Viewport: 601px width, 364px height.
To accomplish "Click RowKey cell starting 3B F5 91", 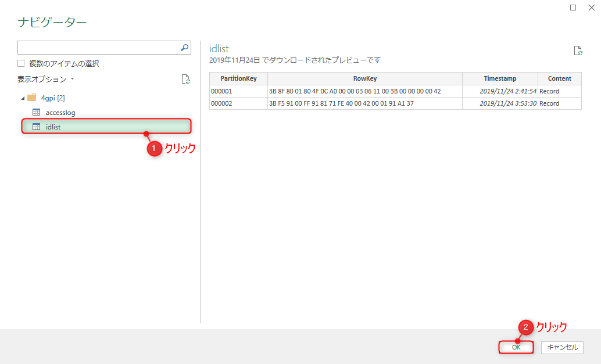I will pyautogui.click(x=365, y=103).
